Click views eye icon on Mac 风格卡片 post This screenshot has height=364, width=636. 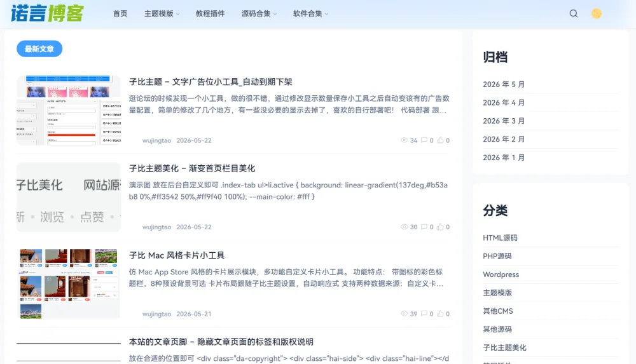click(404, 314)
